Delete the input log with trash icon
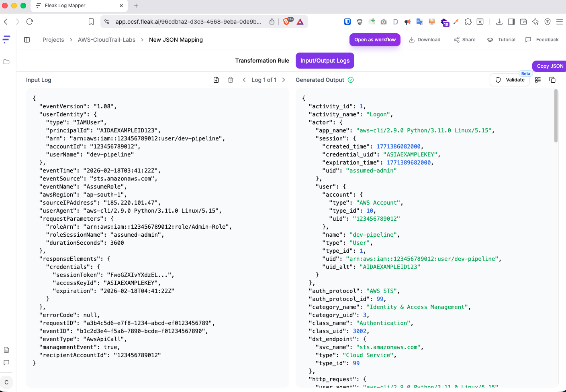 click(x=231, y=80)
